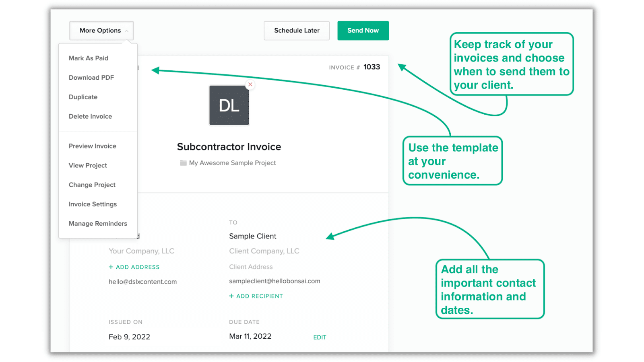Choose Download PDF option
The height and width of the screenshot is (362, 644).
coord(91,78)
